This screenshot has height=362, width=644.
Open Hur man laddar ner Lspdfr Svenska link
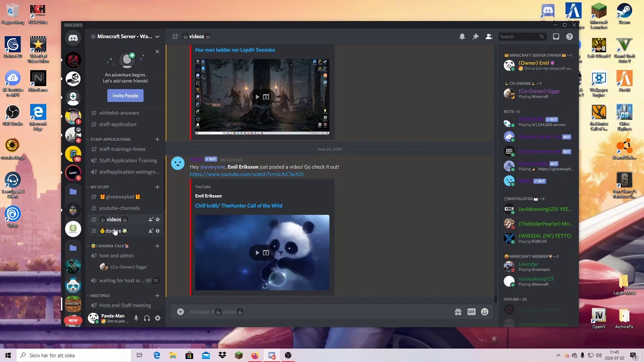pos(235,50)
